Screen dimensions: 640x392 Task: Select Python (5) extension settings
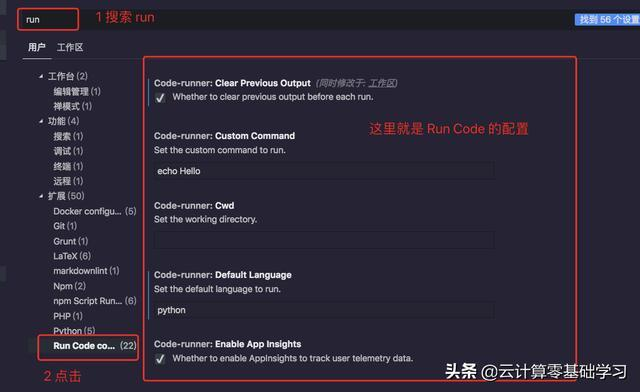tap(74, 331)
